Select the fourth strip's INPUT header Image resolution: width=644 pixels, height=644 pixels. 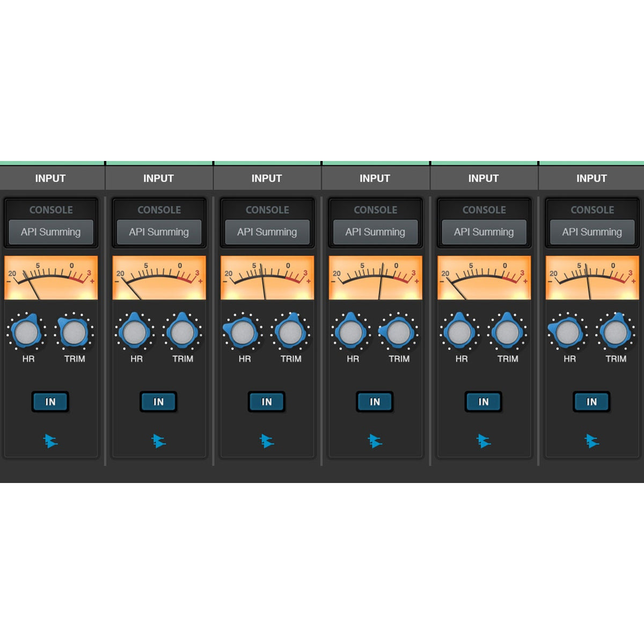click(375, 178)
